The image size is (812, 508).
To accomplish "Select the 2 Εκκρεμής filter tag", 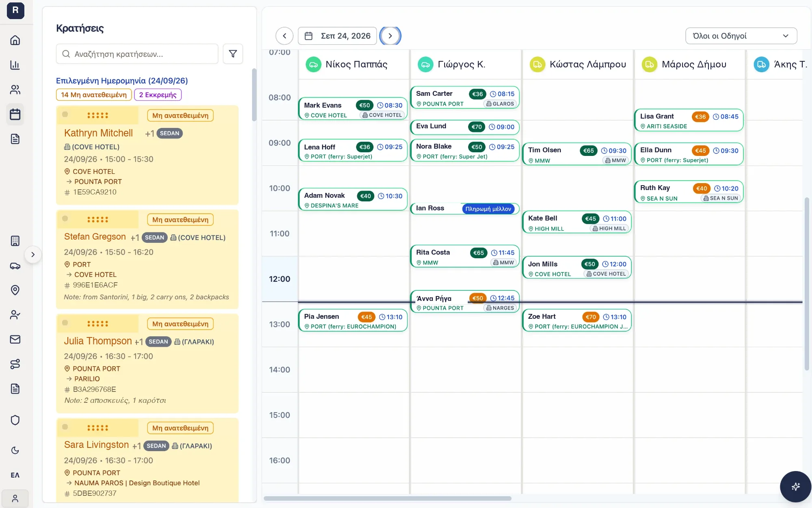I will [x=158, y=95].
